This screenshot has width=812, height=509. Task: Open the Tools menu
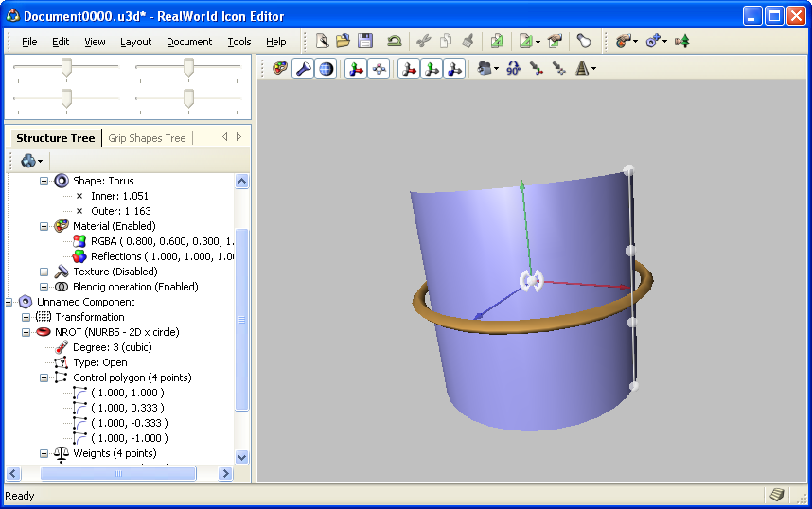click(239, 42)
